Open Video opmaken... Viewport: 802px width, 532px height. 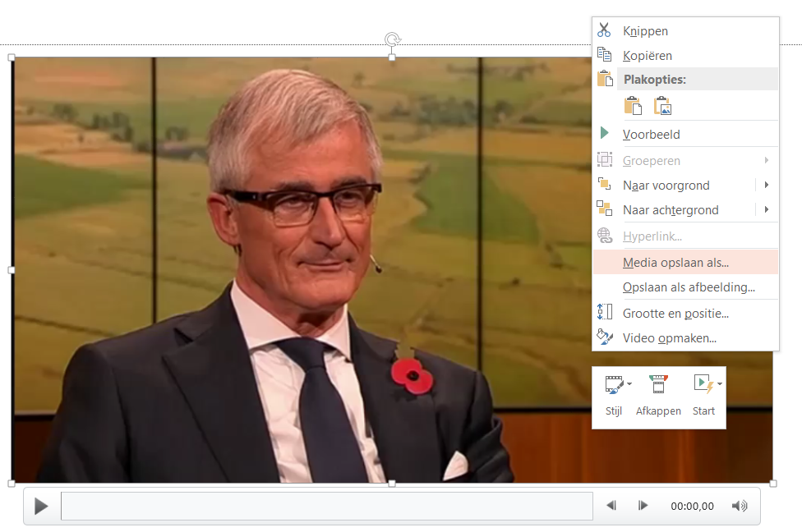point(685,337)
